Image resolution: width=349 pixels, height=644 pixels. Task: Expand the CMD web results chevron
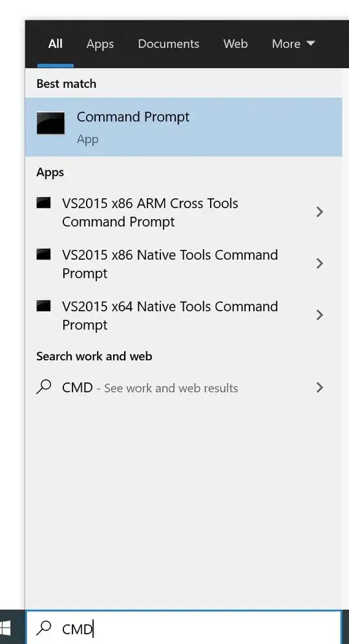[x=319, y=388]
